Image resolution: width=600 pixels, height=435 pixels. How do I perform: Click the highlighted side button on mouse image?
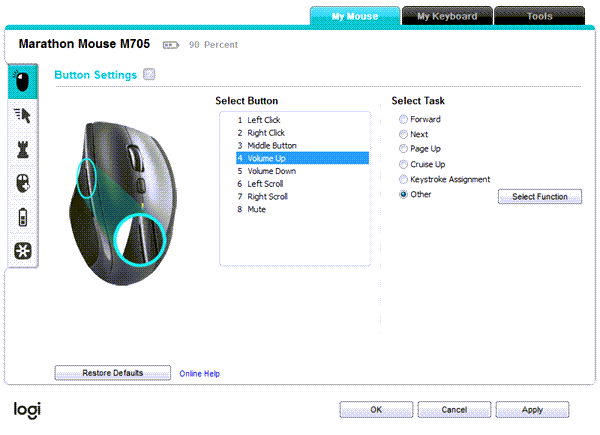87,178
